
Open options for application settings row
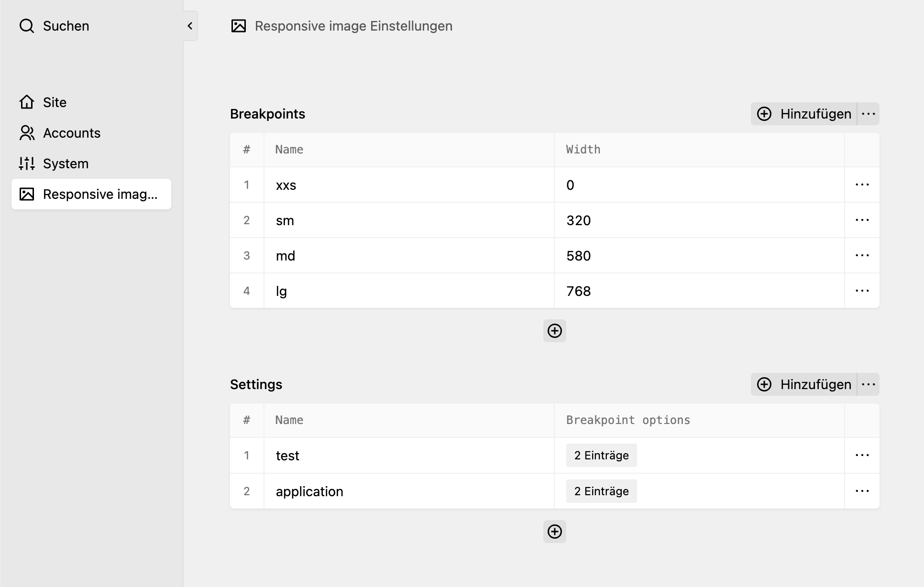click(862, 491)
